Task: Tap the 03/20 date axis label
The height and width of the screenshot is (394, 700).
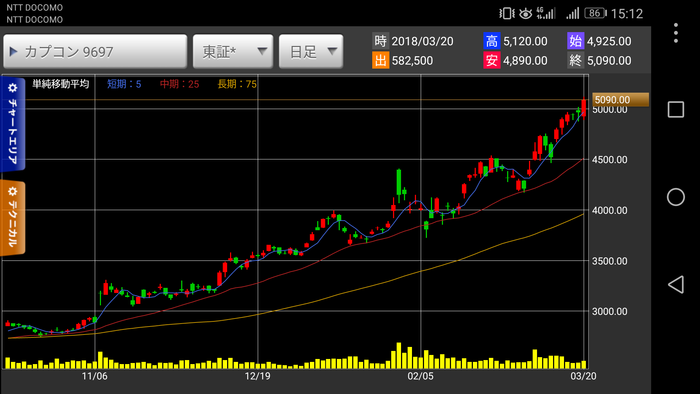Action: coord(583,376)
